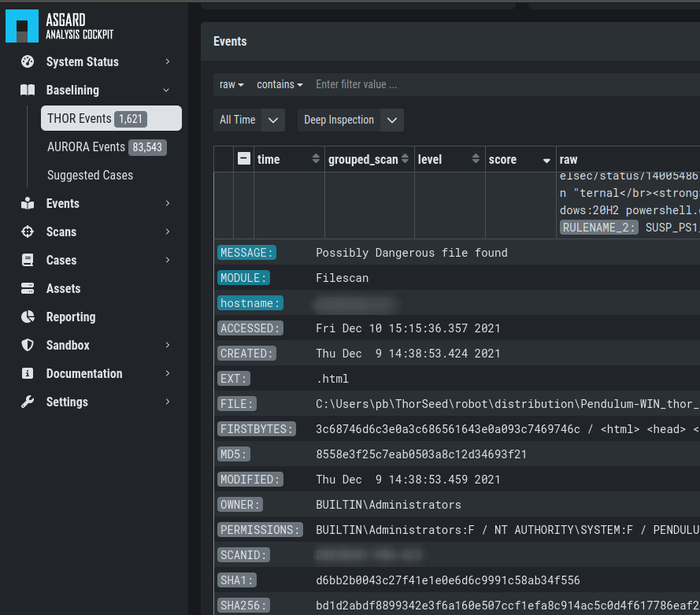700x615 pixels.
Task: Toggle the select-all checkbox in table header
Action: (x=244, y=159)
